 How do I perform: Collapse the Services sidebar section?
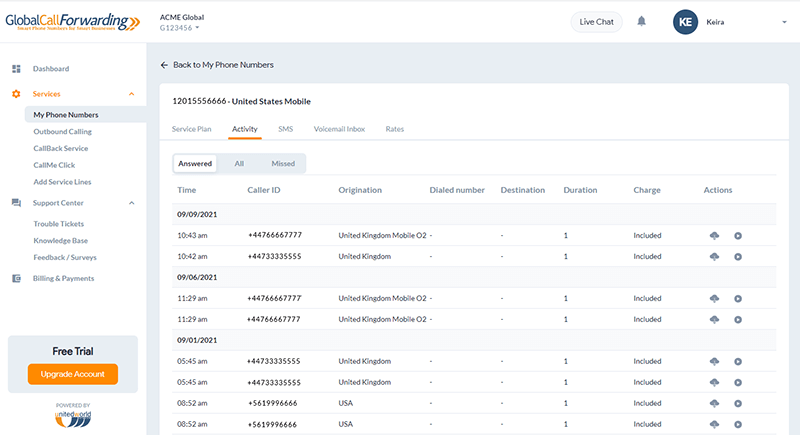[132, 94]
